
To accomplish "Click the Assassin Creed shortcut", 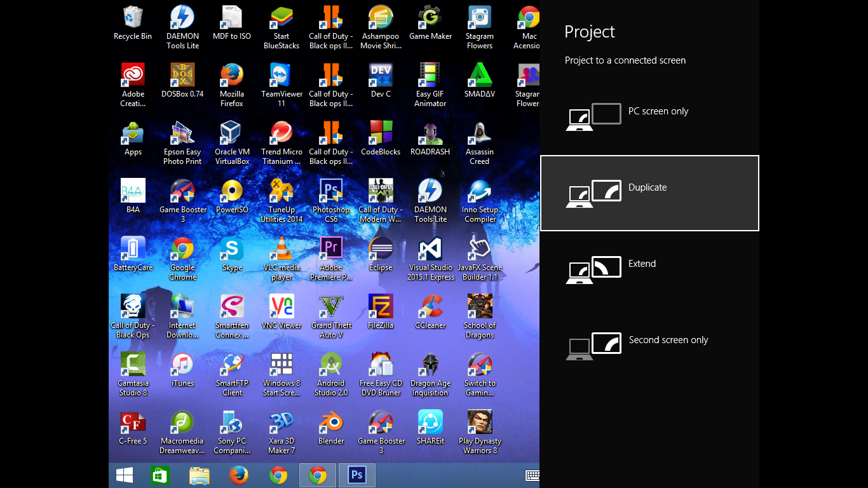I will coord(480,143).
